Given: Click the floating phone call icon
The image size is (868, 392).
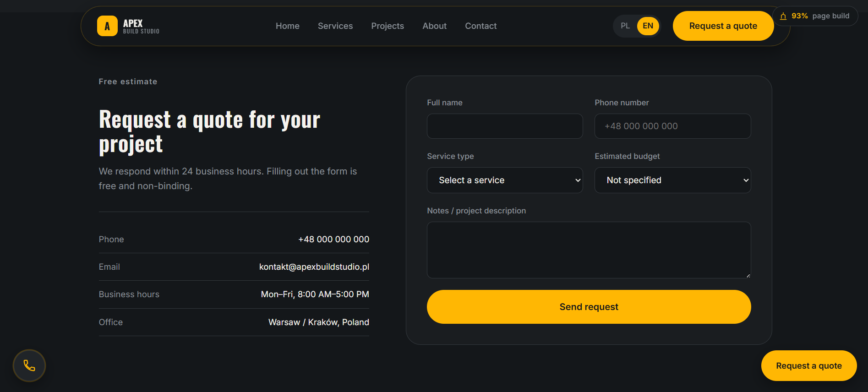Looking at the screenshot, I should coord(29,365).
